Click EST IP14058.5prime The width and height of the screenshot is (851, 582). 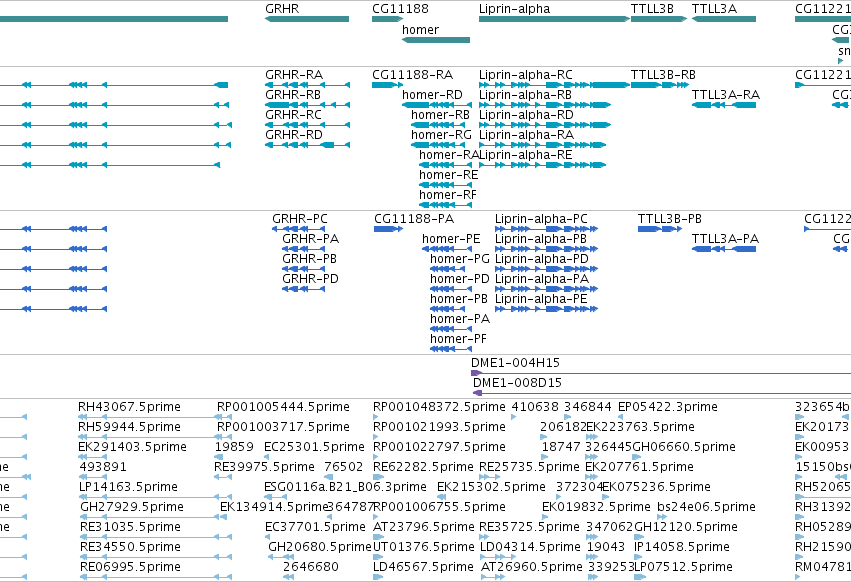(x=682, y=547)
